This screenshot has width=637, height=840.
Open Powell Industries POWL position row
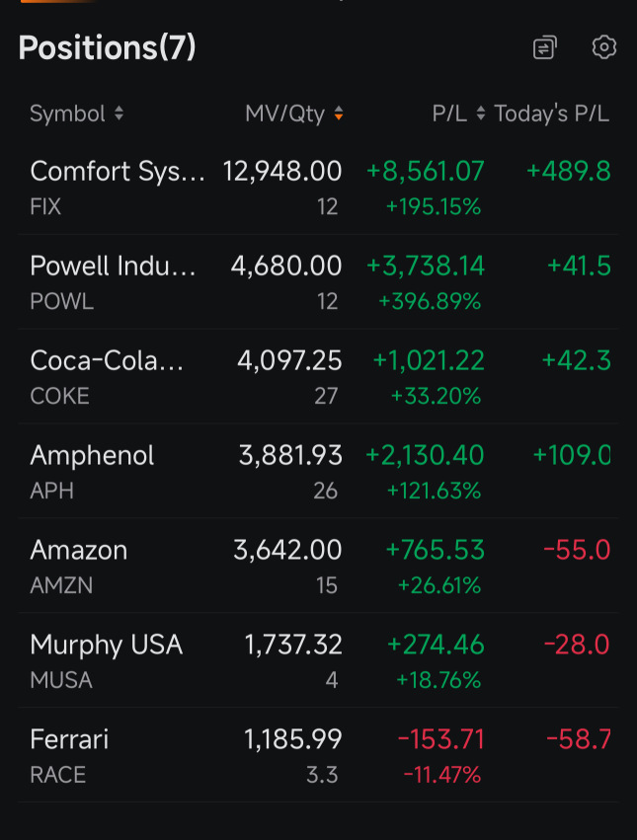[x=318, y=281]
